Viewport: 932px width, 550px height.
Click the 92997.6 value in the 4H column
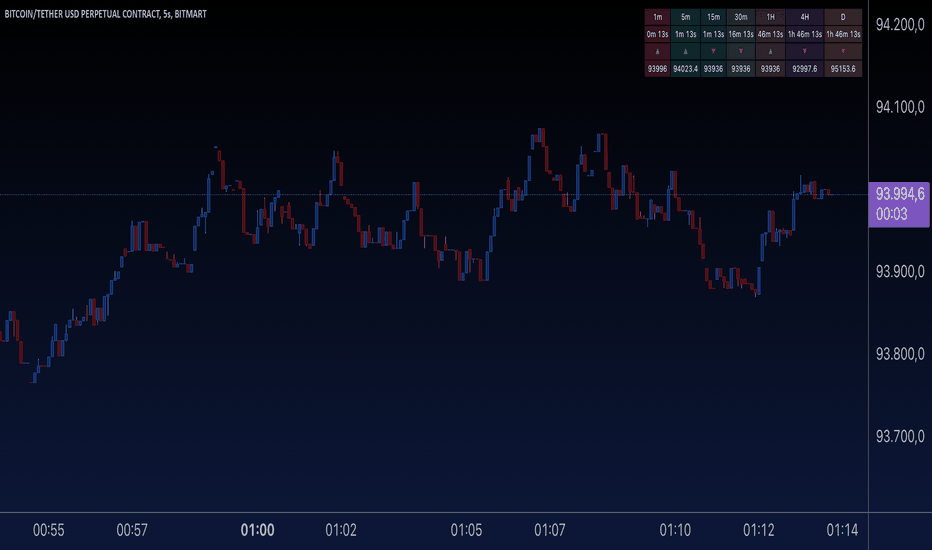point(805,69)
